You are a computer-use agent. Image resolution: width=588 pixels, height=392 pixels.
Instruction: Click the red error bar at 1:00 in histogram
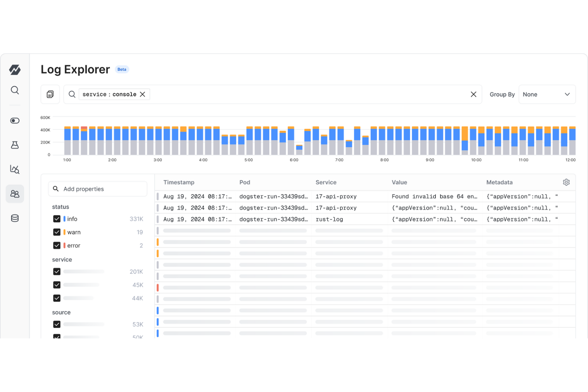pos(84,128)
